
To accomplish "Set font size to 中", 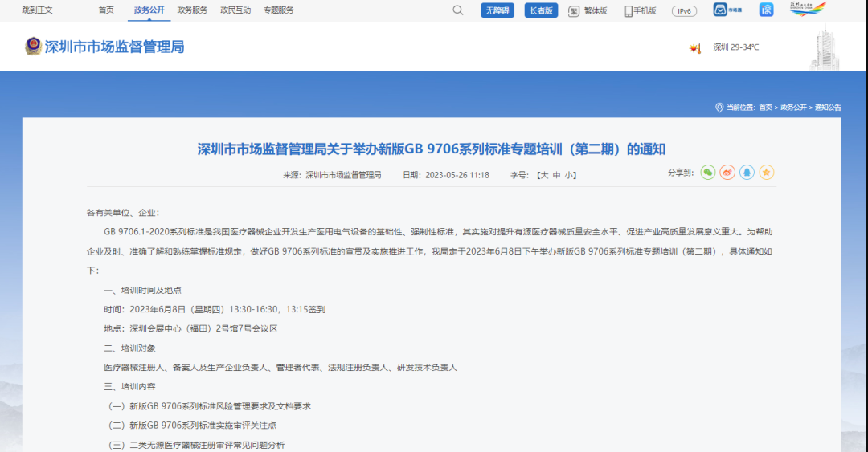I will tap(556, 175).
